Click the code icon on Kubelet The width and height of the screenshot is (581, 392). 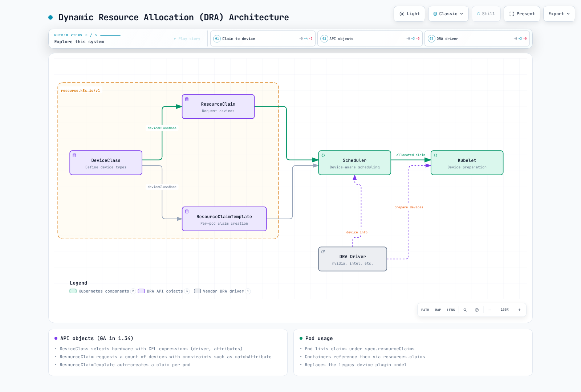(436, 155)
